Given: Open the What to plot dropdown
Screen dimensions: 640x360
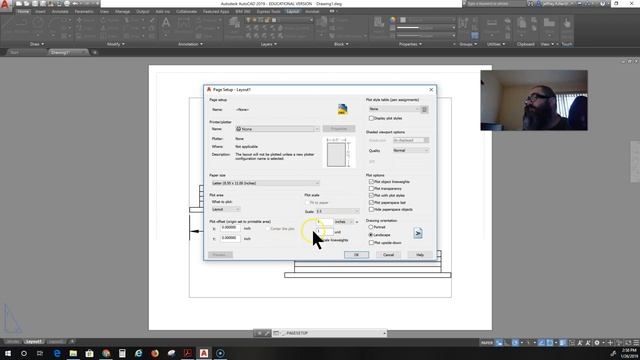Looking at the screenshot, I should 226,209.
